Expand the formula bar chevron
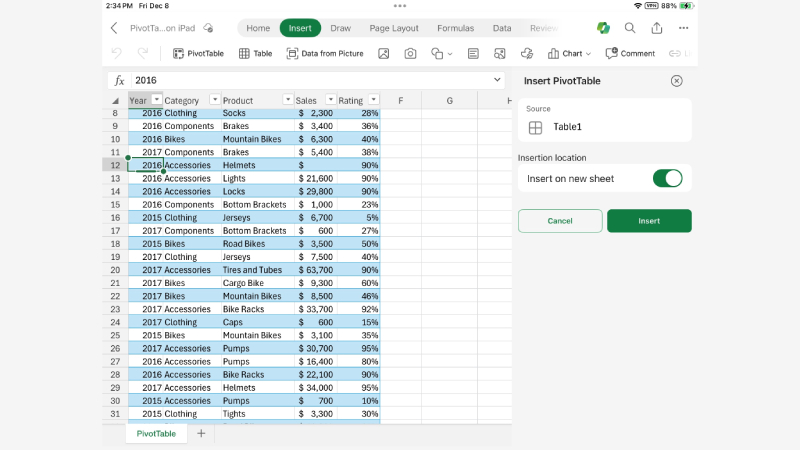Viewport: 800px width, 450px height. click(497, 80)
